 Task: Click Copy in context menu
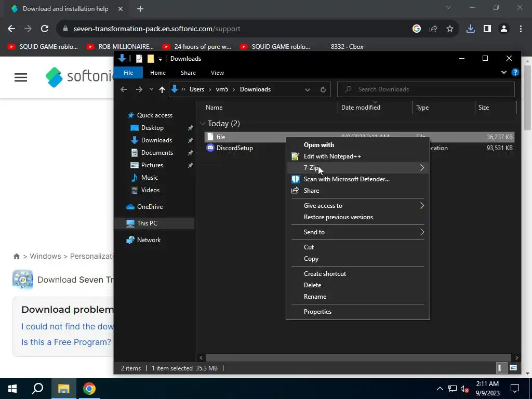click(358, 259)
